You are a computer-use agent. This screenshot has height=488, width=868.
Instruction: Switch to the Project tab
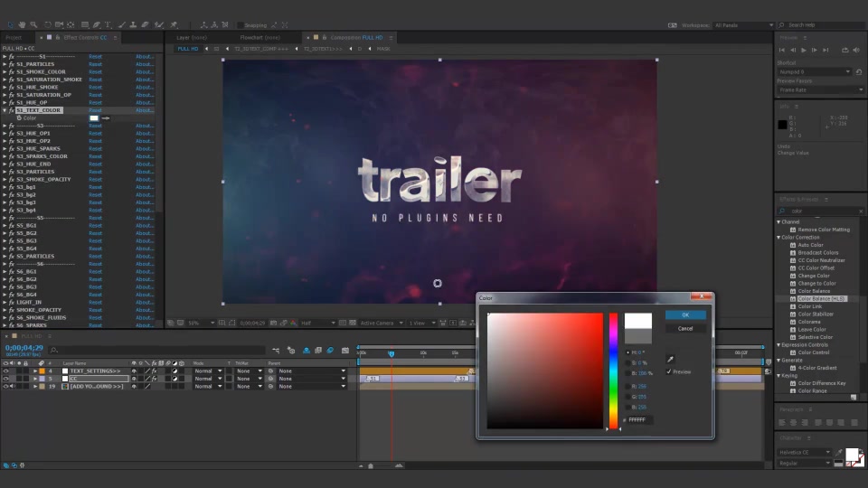point(14,38)
